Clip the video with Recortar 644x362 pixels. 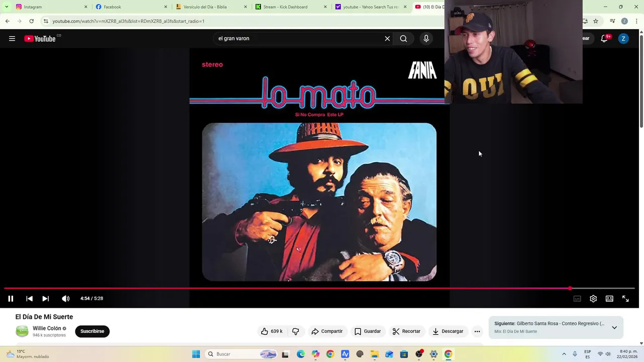(407, 331)
